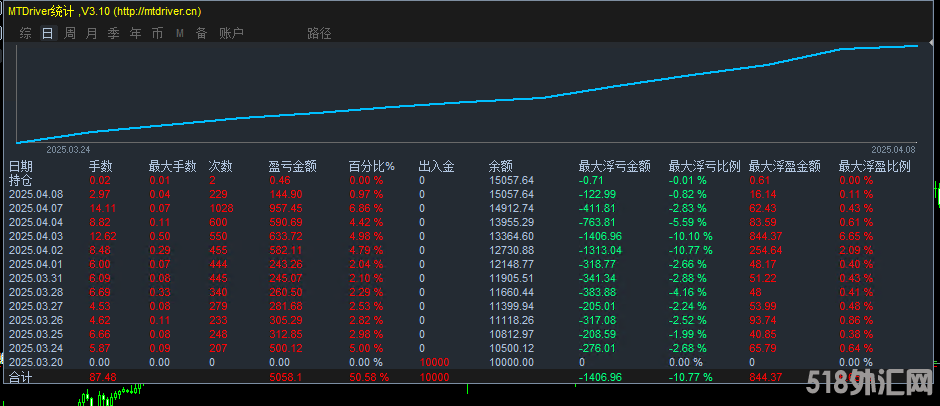940x406 pixels.
Task: Open the 备 notes tab
Action: [201, 33]
